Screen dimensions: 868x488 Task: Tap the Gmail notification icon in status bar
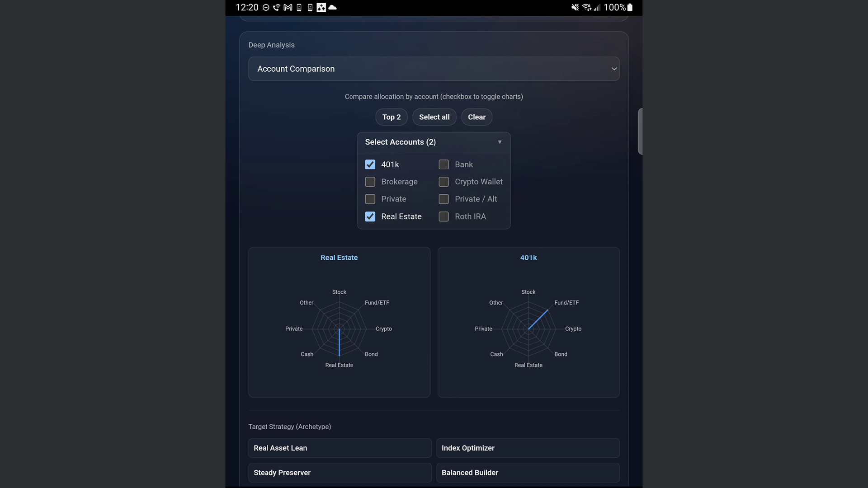click(288, 8)
